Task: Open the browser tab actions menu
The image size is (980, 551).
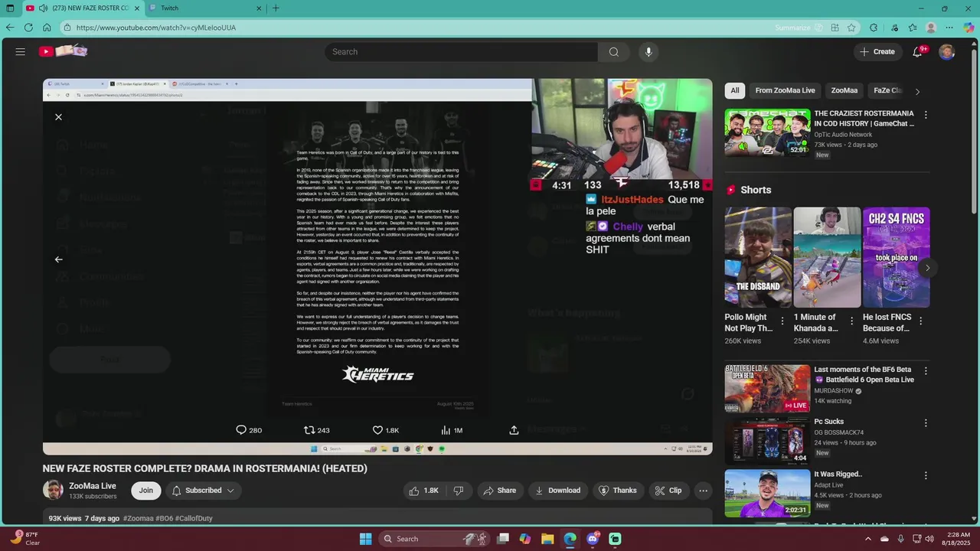Action: click(10, 8)
